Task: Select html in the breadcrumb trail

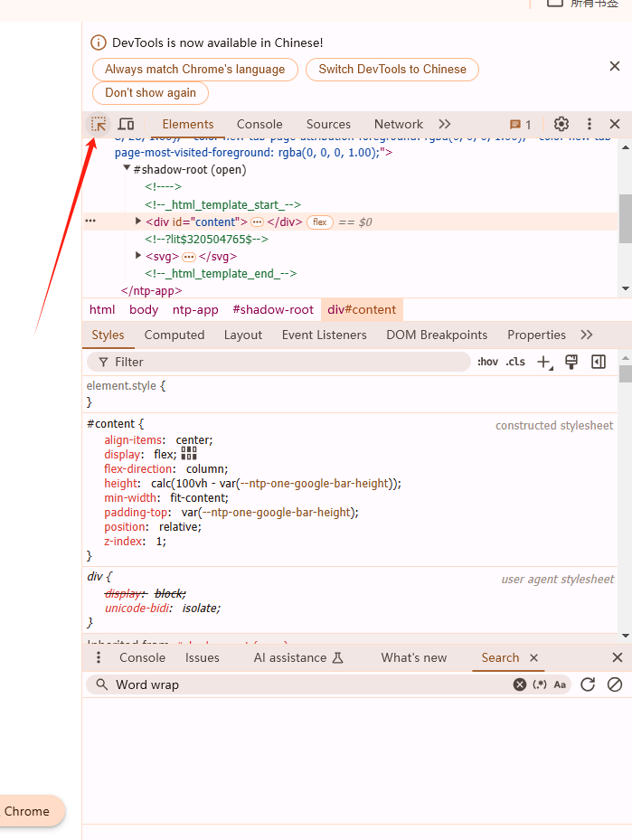Action: [102, 309]
